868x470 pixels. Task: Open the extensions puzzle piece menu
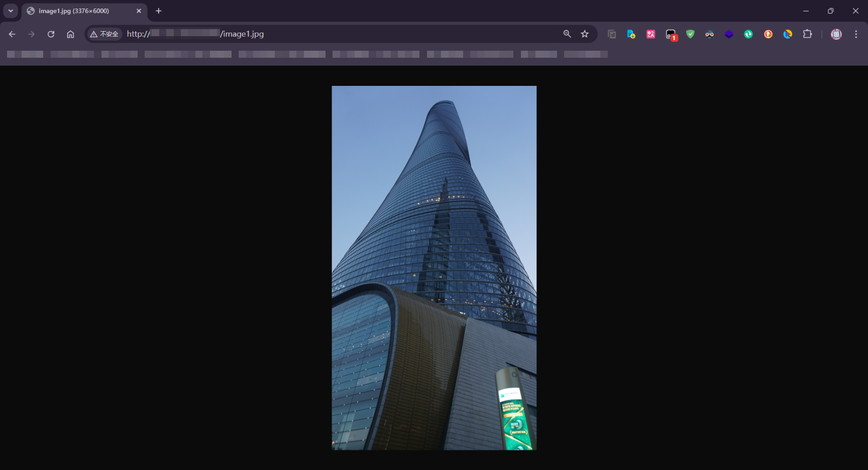point(807,34)
